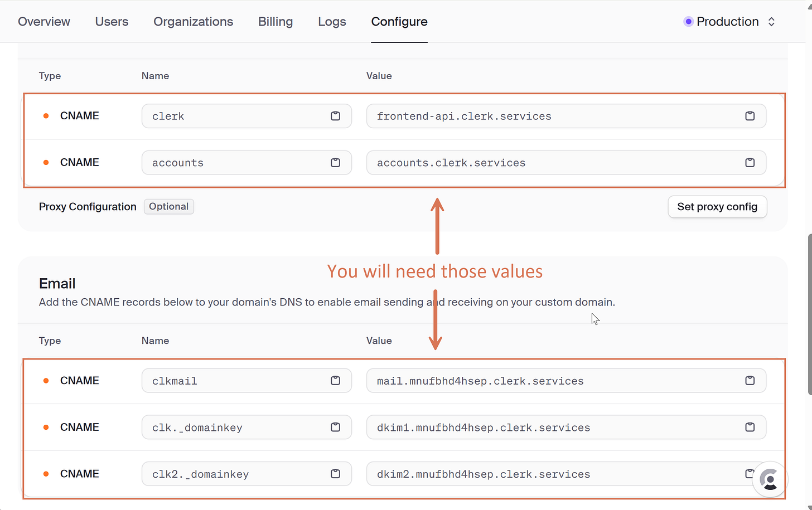Image resolution: width=812 pixels, height=510 pixels.
Task: Click the 'clkmail' name field
Action: 246,381
